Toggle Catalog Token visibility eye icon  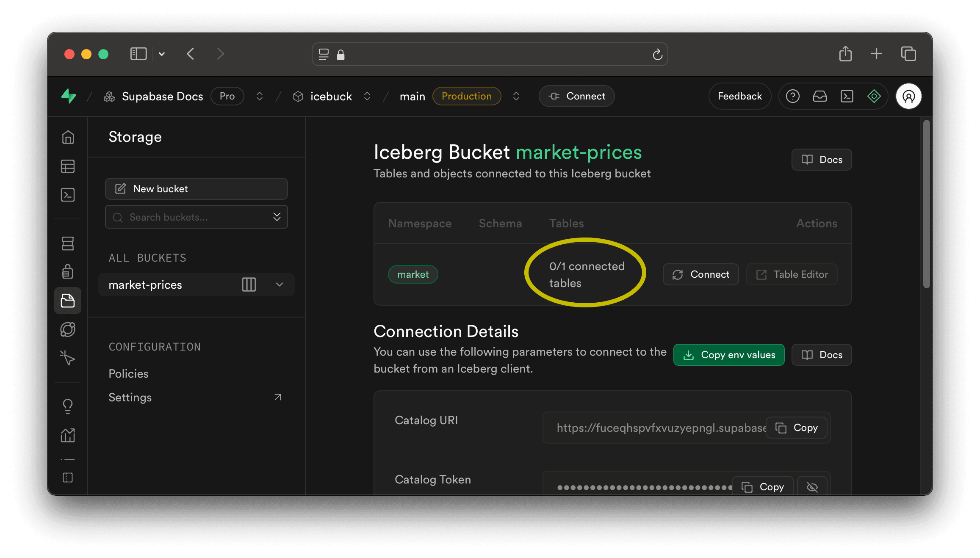click(x=812, y=487)
